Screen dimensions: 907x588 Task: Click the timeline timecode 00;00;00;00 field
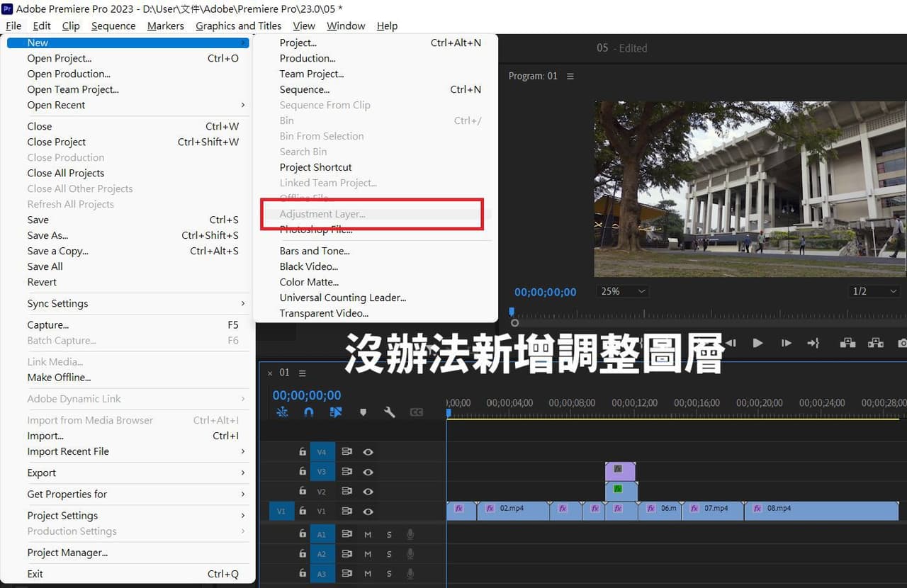coord(307,395)
